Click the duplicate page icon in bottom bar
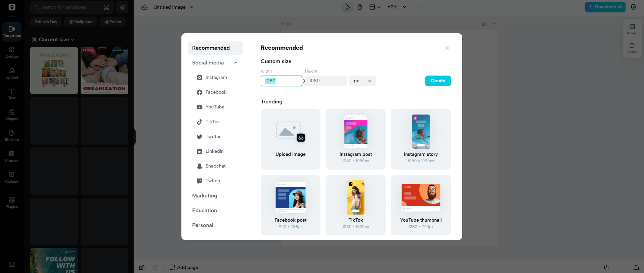The image size is (644, 273). (142, 267)
